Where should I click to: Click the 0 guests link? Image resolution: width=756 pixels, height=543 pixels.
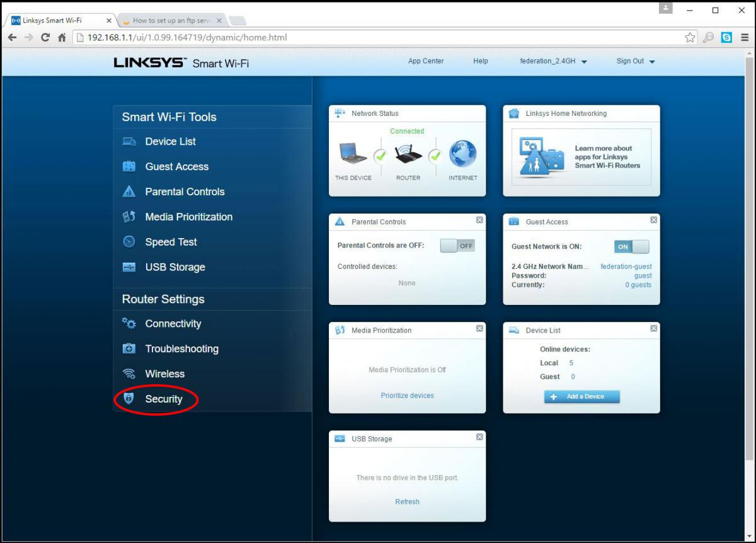point(638,285)
